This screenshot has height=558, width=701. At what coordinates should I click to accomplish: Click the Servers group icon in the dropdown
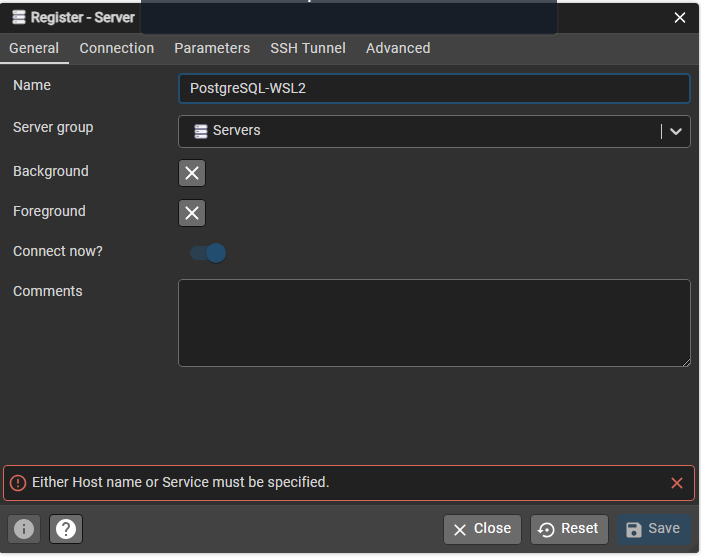tap(201, 131)
